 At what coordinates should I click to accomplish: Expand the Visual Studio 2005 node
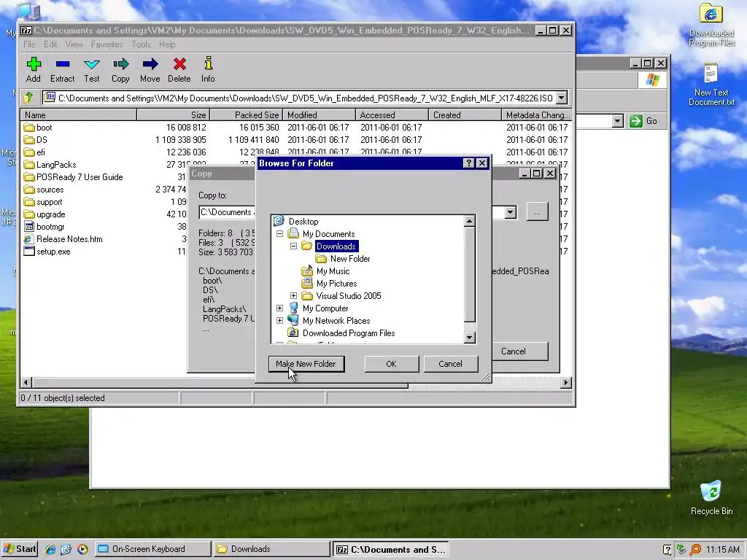(x=293, y=296)
